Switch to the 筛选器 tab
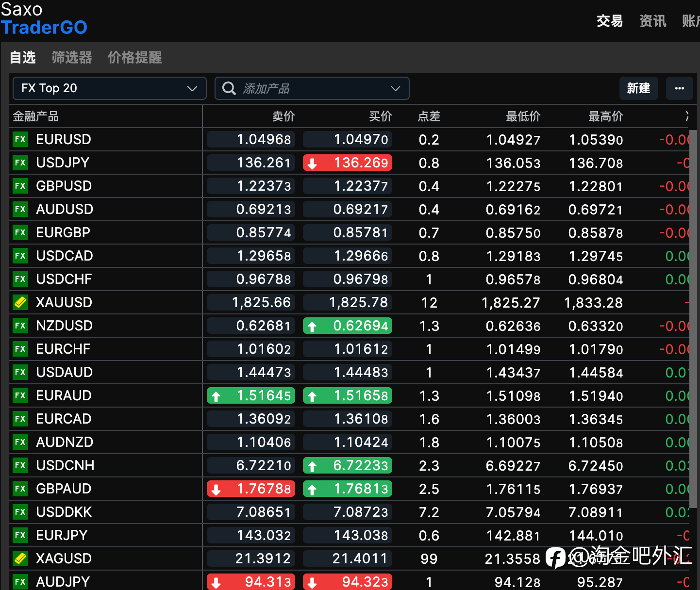The image size is (700, 590). (x=72, y=57)
